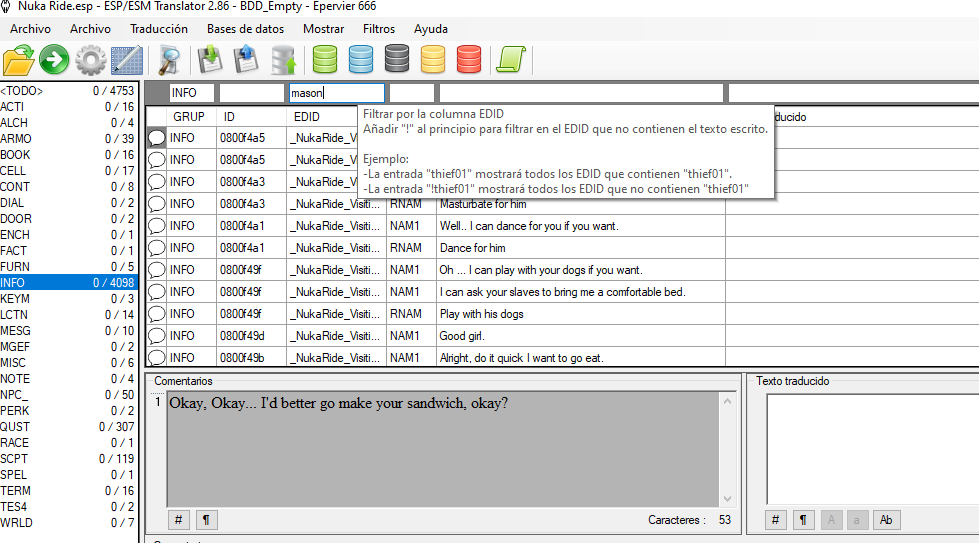Select the ARMO category
The height and width of the screenshot is (543, 979).
[67, 139]
